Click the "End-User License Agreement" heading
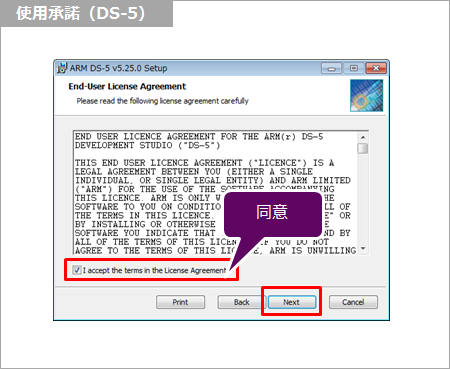 [127, 87]
